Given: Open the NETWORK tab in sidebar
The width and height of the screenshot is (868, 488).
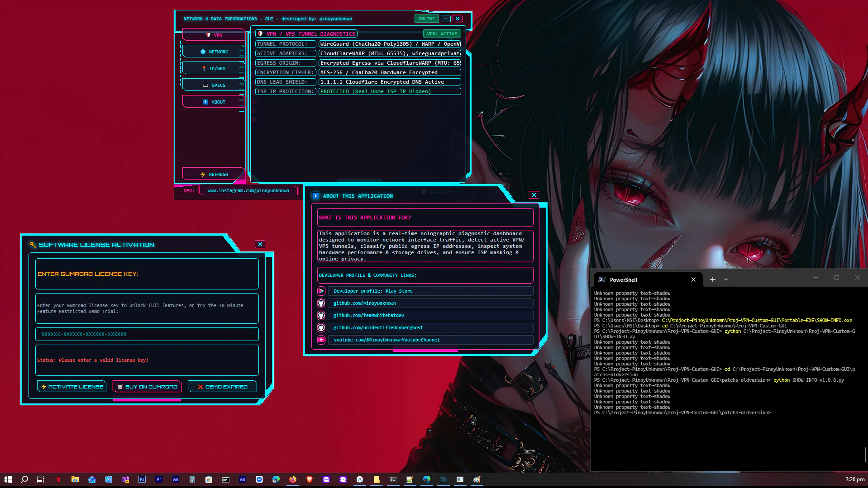Looking at the screenshot, I should pyautogui.click(x=214, y=52).
